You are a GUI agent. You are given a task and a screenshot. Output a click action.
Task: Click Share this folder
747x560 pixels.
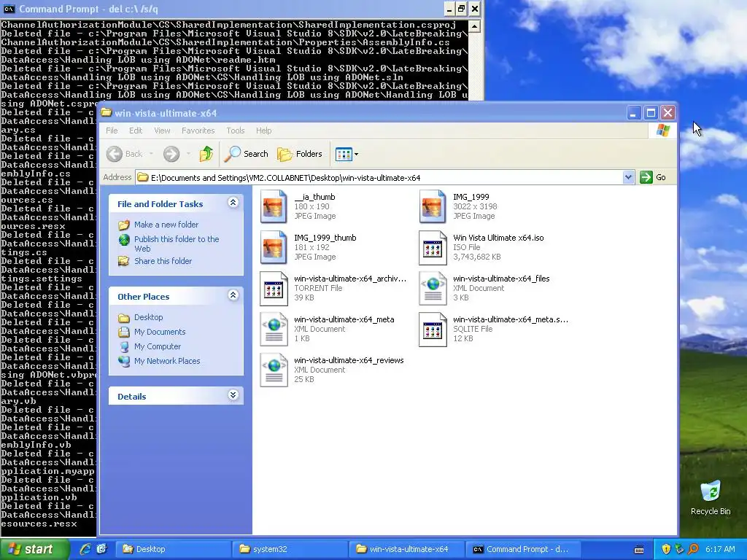[x=163, y=261]
